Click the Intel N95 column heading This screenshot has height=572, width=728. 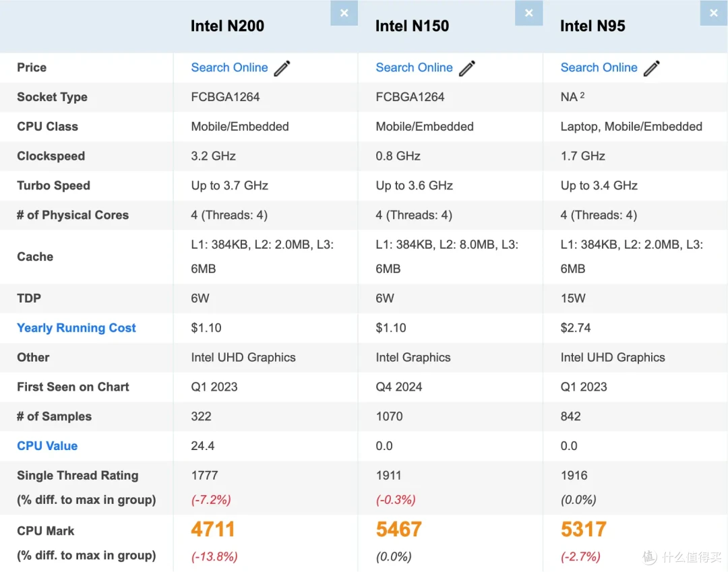(593, 26)
